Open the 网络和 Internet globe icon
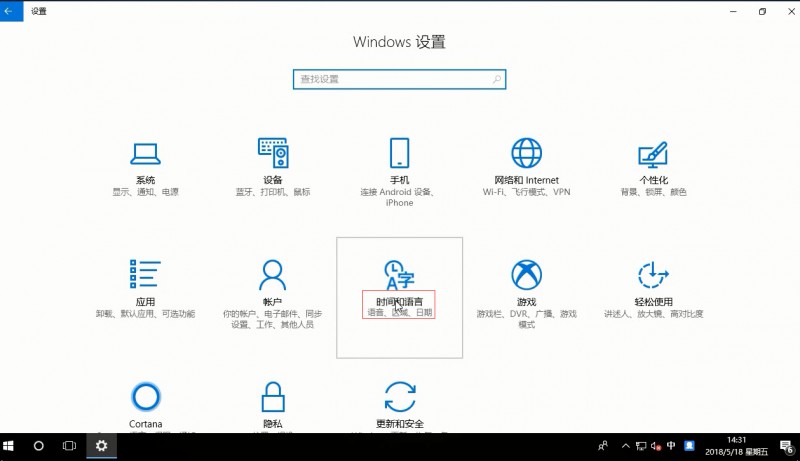 (527, 152)
